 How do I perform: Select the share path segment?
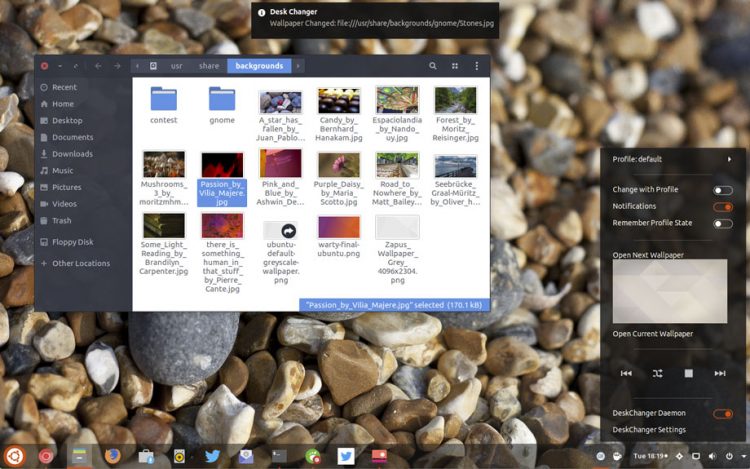click(x=209, y=66)
